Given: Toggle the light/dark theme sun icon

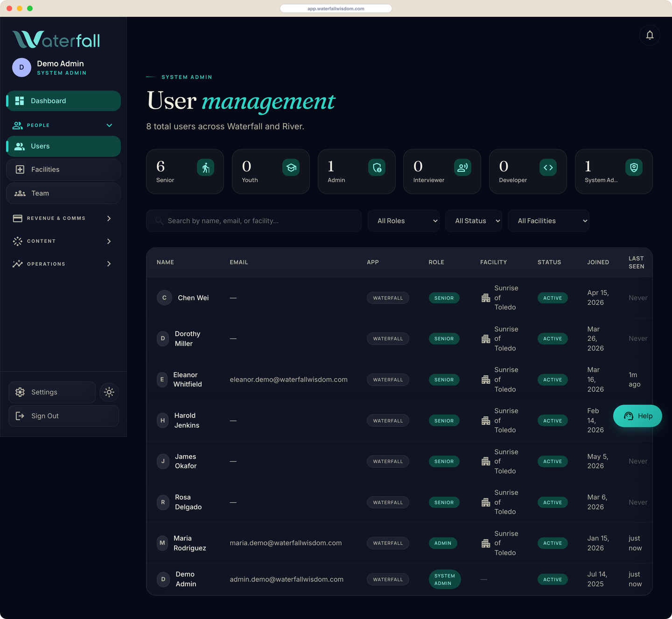Looking at the screenshot, I should [x=109, y=392].
